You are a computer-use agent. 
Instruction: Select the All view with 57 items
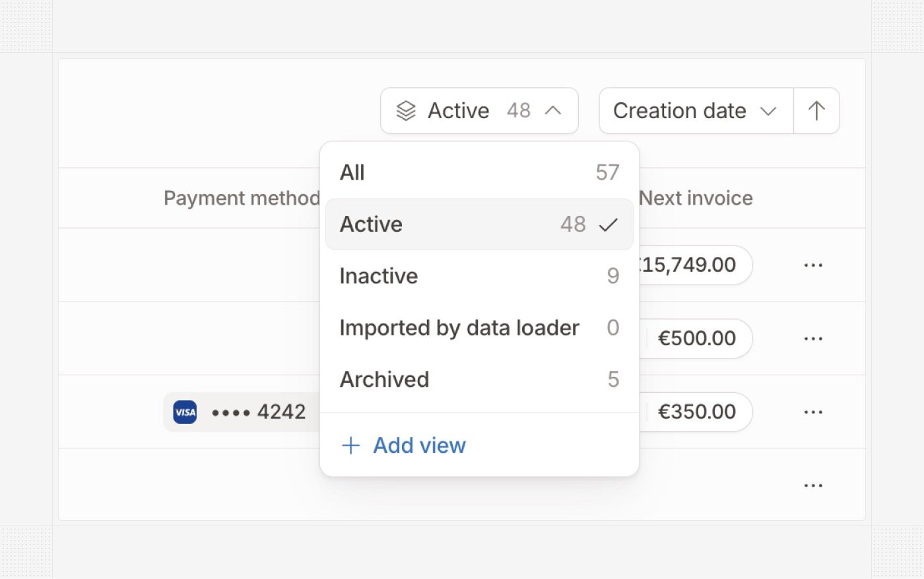[479, 172]
